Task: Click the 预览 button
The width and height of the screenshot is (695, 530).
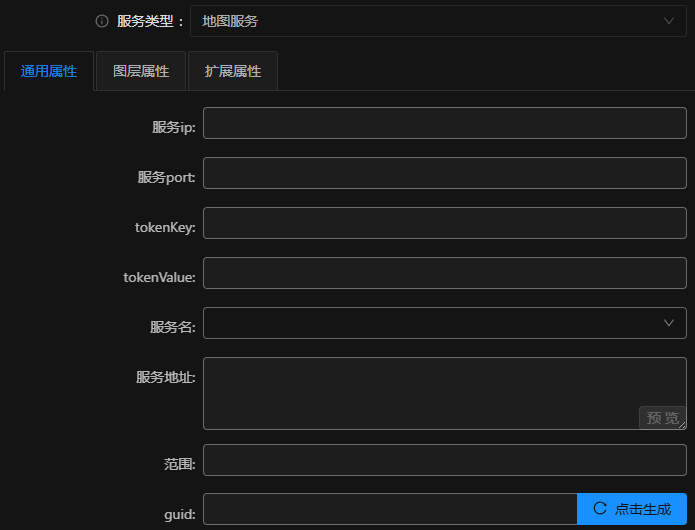Action: tap(663, 417)
